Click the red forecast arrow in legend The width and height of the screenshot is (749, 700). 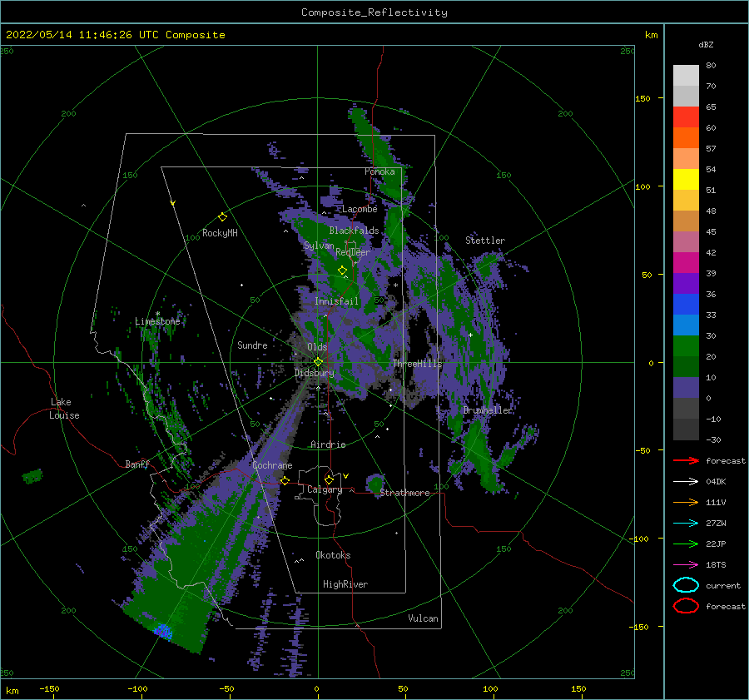pos(686,460)
